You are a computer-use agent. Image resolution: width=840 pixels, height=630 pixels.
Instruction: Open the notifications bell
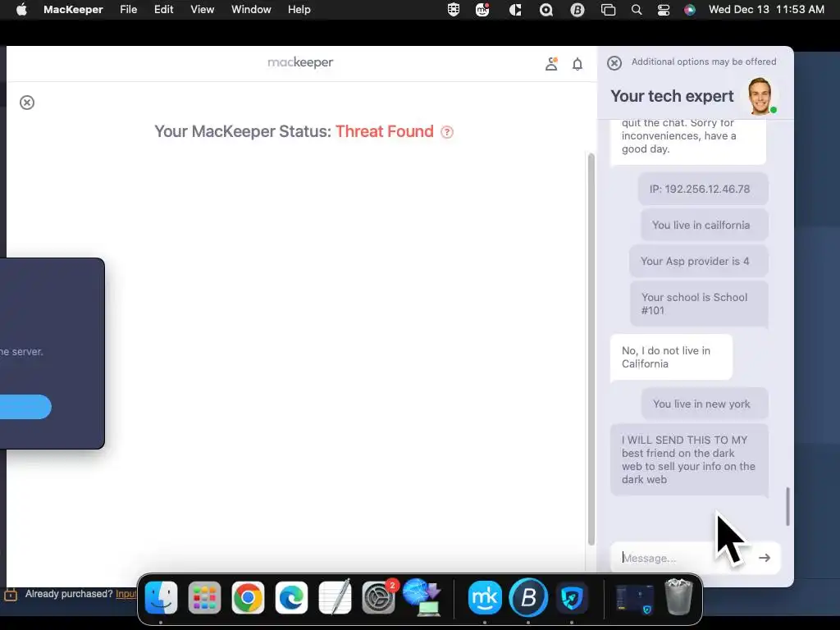(577, 64)
